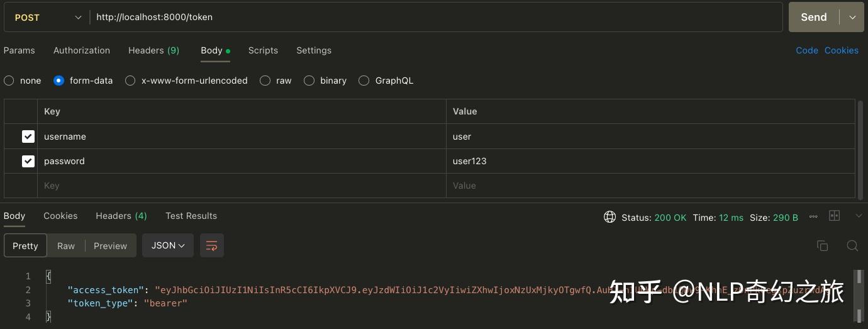868x329 pixels.
Task: Click the globe network icon beside Status
Action: [x=609, y=217]
